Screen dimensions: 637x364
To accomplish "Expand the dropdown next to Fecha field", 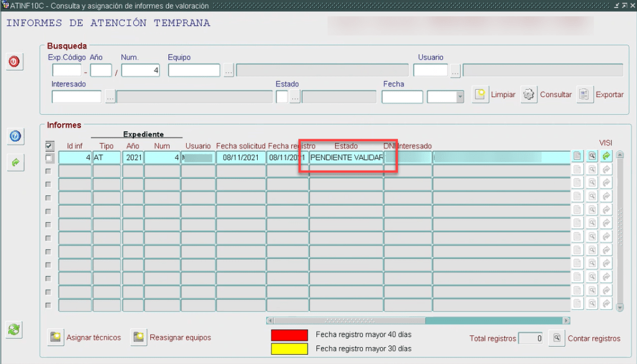I will (x=460, y=97).
